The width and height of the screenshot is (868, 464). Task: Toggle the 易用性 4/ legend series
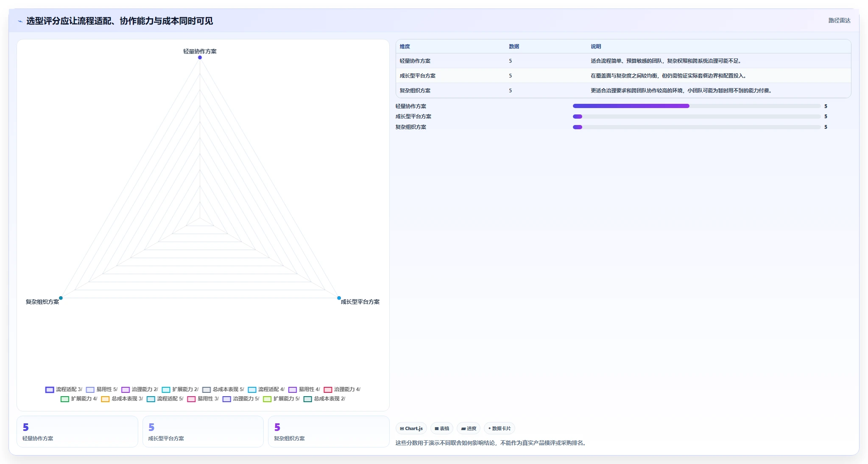pyautogui.click(x=304, y=389)
